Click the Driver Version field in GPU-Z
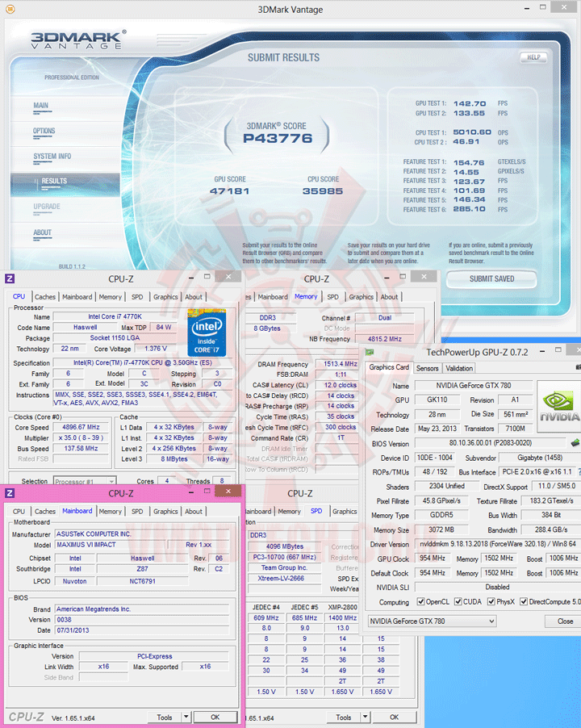The image size is (581, 728). point(497,544)
